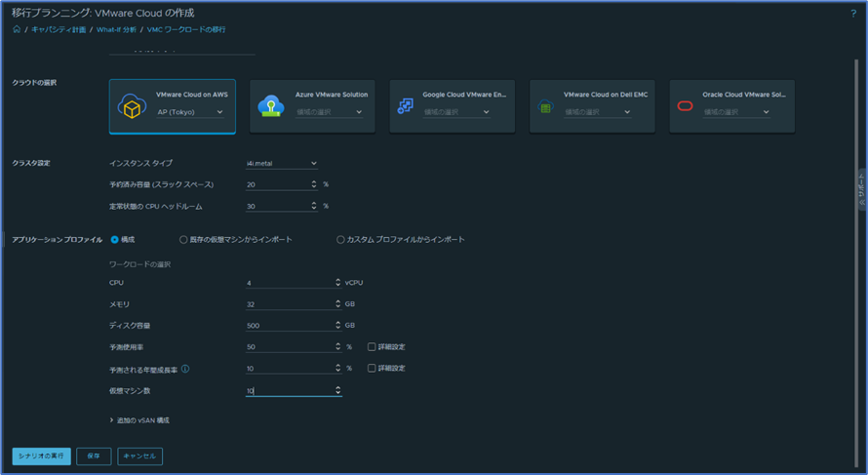Click stepper arrows for ディスク容量 field
The image size is (868, 475).
coord(337,326)
